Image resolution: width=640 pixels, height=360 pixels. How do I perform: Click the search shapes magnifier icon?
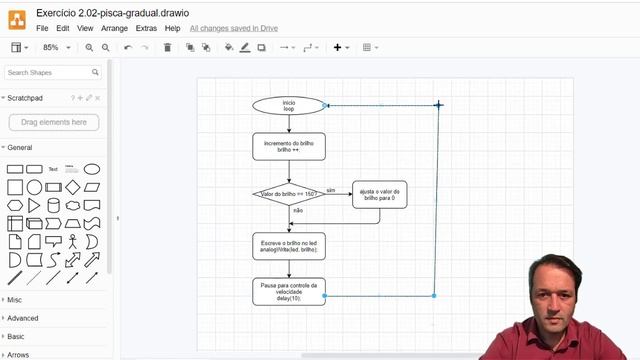tap(95, 72)
